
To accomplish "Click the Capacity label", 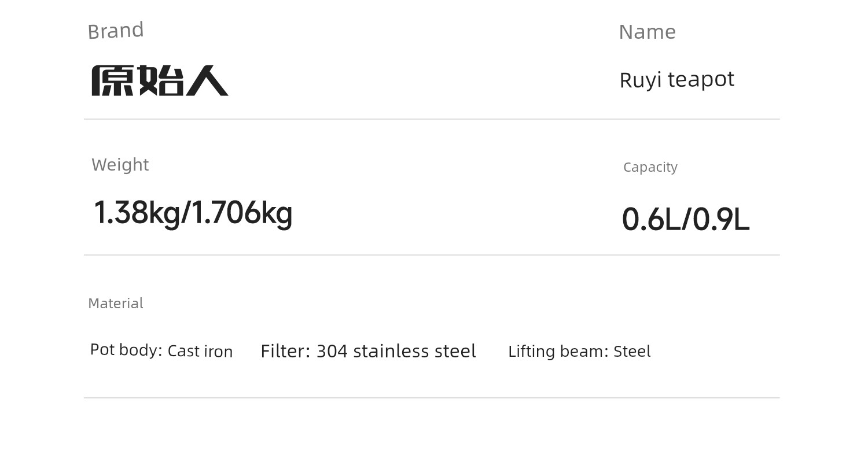I will click(650, 167).
